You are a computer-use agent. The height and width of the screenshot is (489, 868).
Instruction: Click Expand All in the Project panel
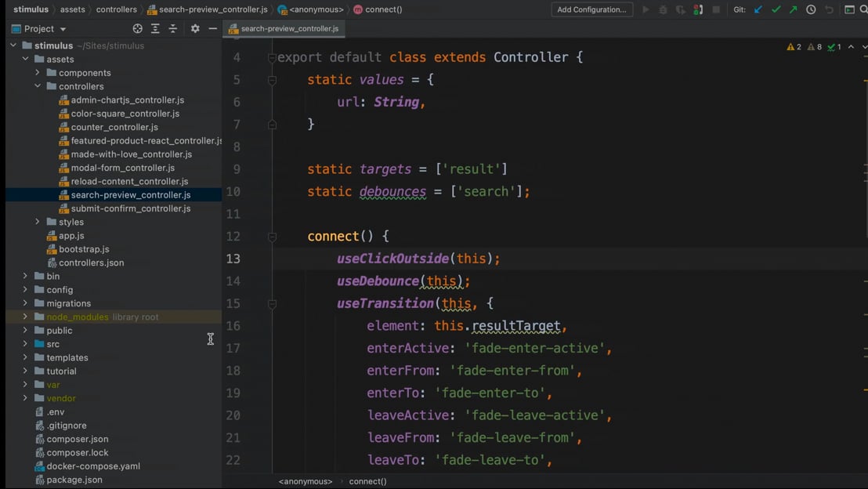click(155, 29)
